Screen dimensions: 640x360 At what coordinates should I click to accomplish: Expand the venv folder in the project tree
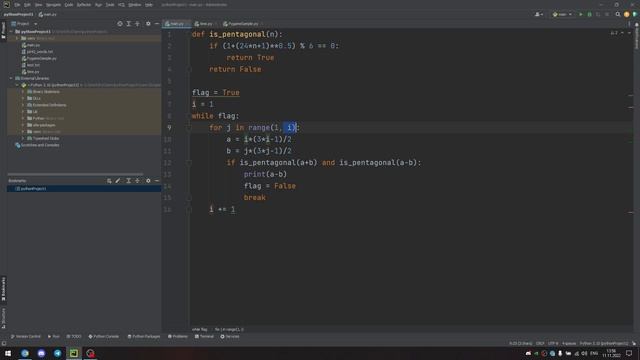(x=18, y=38)
